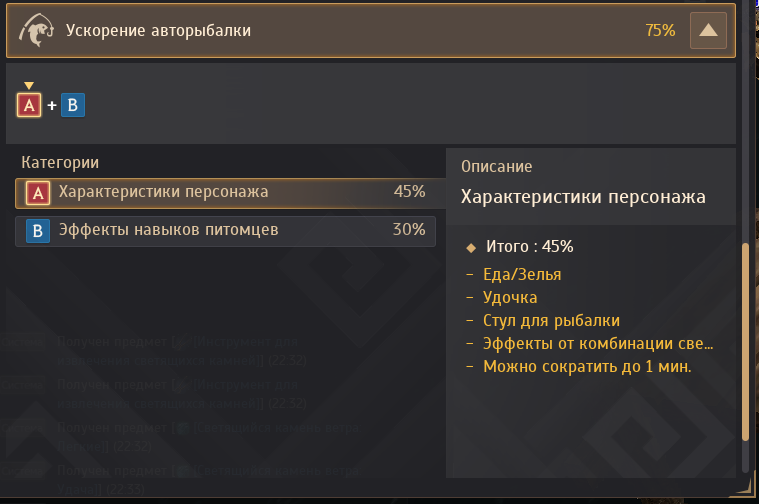The image size is (759, 504).
Task: Click the red A icon in the formula
Action: [x=29, y=105]
